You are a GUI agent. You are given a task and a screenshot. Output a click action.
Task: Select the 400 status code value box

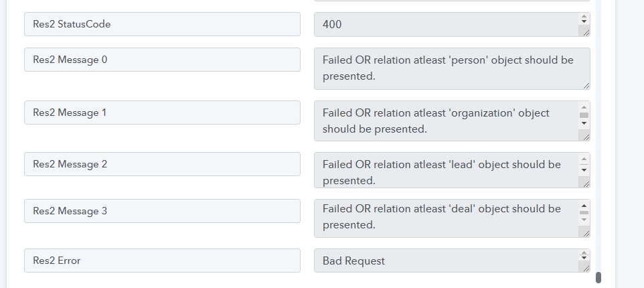pyautogui.click(x=452, y=24)
